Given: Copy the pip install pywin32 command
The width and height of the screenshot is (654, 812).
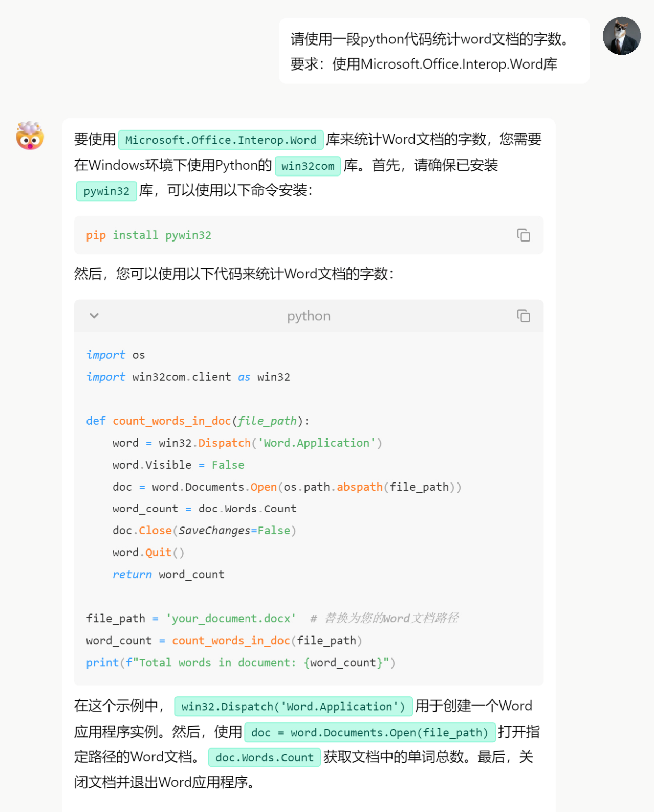Looking at the screenshot, I should coord(523,235).
